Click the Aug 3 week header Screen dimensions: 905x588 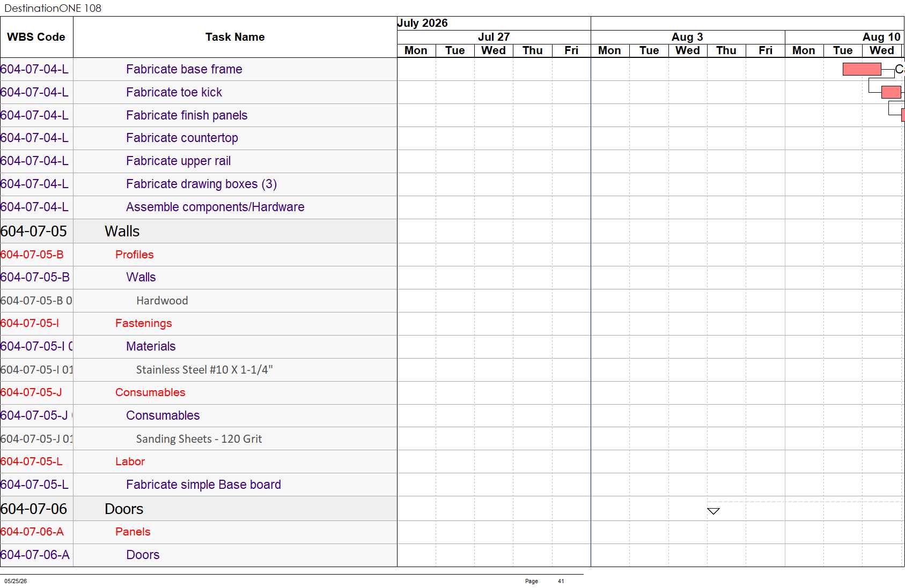[x=688, y=37]
